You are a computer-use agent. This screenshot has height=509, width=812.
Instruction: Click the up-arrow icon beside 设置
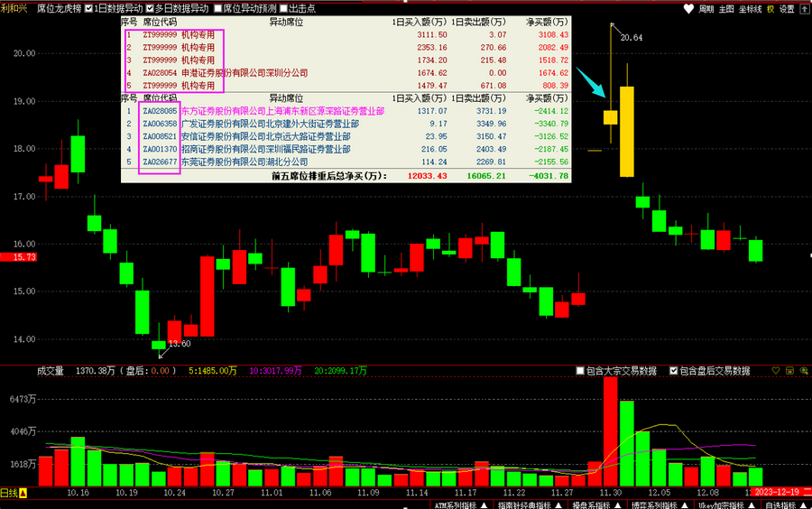[x=804, y=8]
